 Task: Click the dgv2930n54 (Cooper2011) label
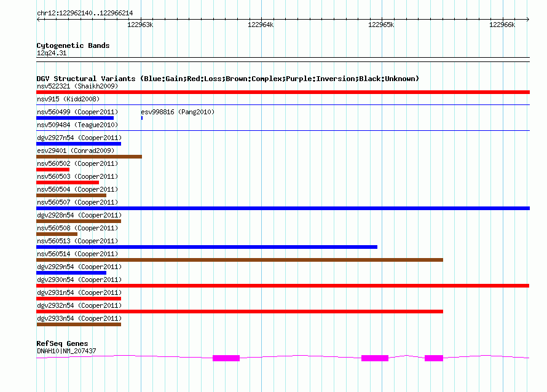[79, 280]
